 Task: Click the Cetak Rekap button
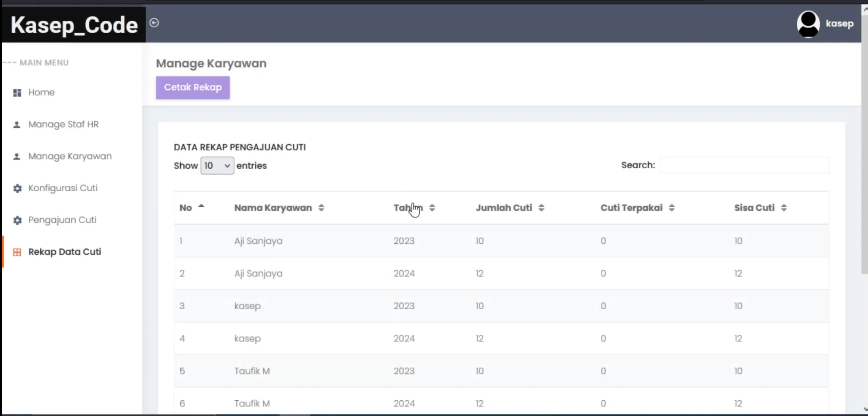tap(193, 88)
